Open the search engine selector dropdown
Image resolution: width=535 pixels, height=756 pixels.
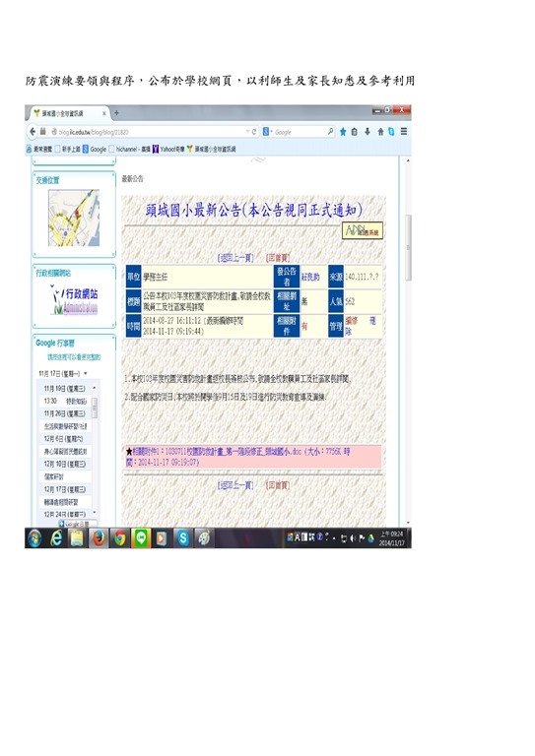268,132
